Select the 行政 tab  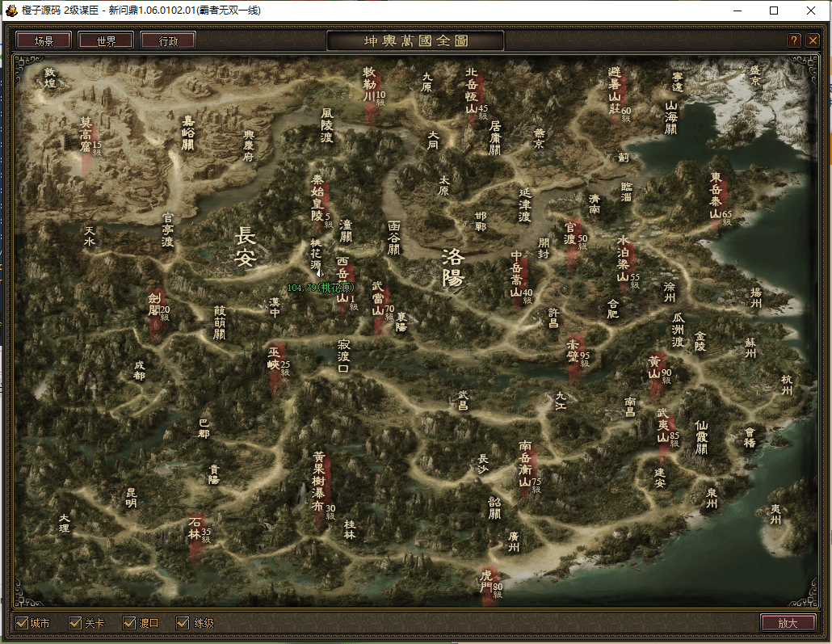pyautogui.click(x=168, y=40)
